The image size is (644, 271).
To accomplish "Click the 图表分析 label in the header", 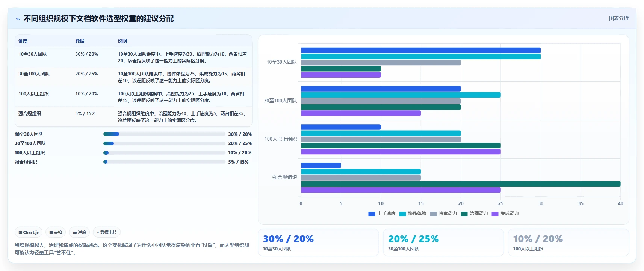I will [x=618, y=18].
